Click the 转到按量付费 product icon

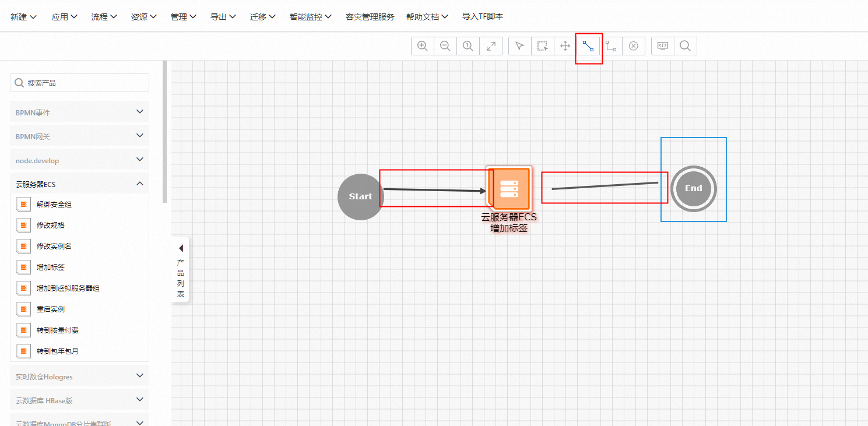tap(23, 330)
